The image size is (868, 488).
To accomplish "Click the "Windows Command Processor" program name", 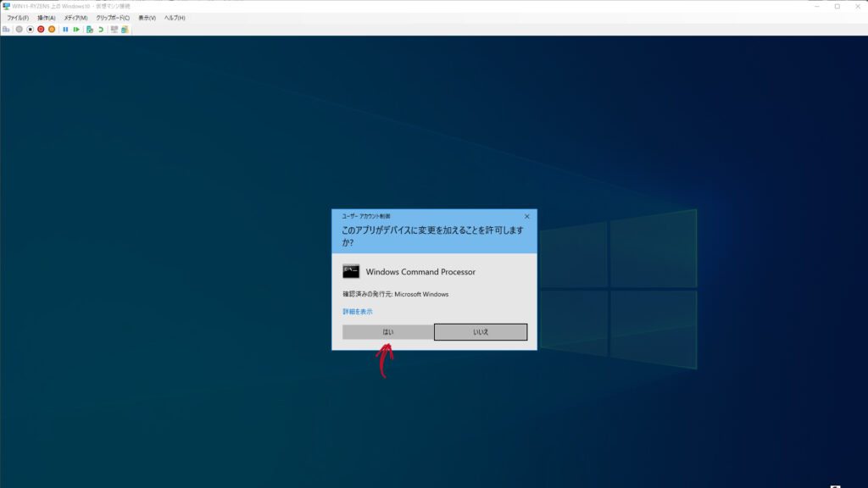I will pyautogui.click(x=420, y=272).
